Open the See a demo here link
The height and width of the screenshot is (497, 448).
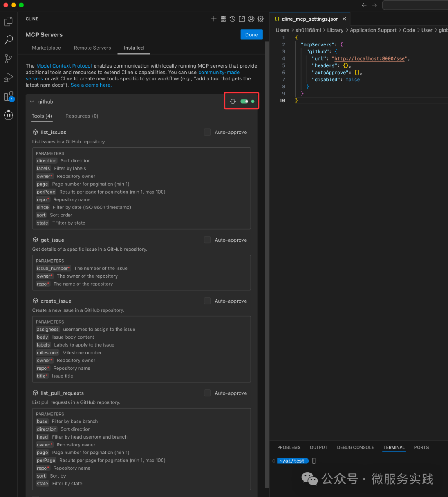91,85
